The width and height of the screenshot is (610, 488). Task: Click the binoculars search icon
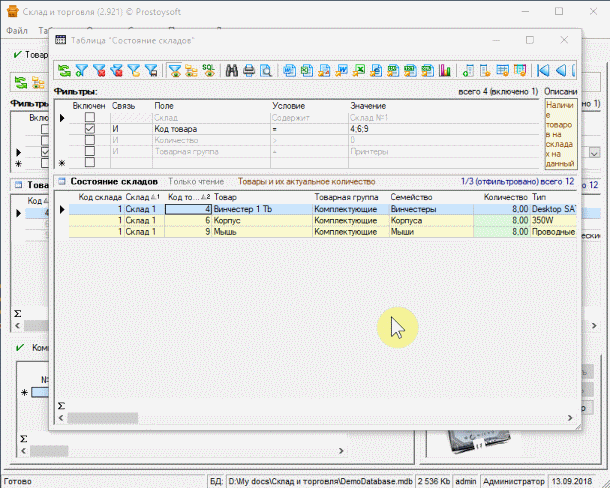pyautogui.click(x=231, y=70)
